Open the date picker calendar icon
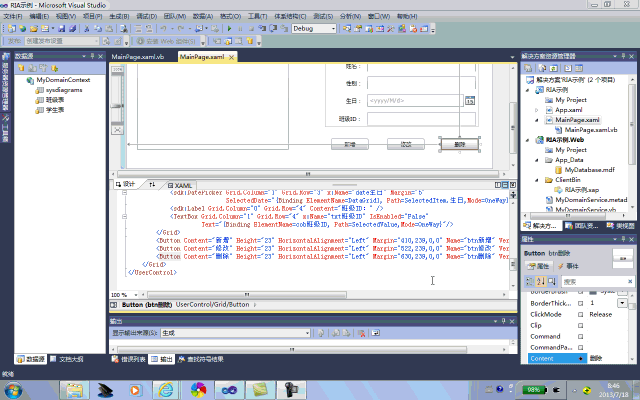The image size is (640, 400). tap(469, 101)
